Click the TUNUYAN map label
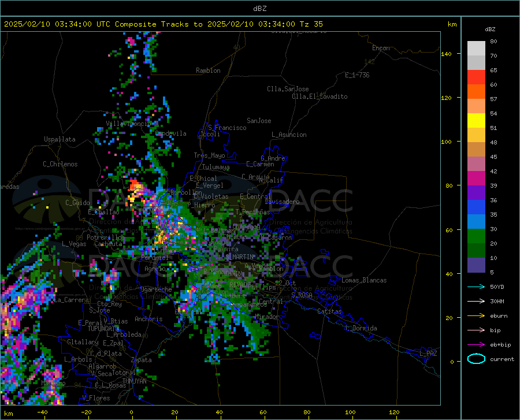This screenshot has width=520, height=420. coord(134,381)
